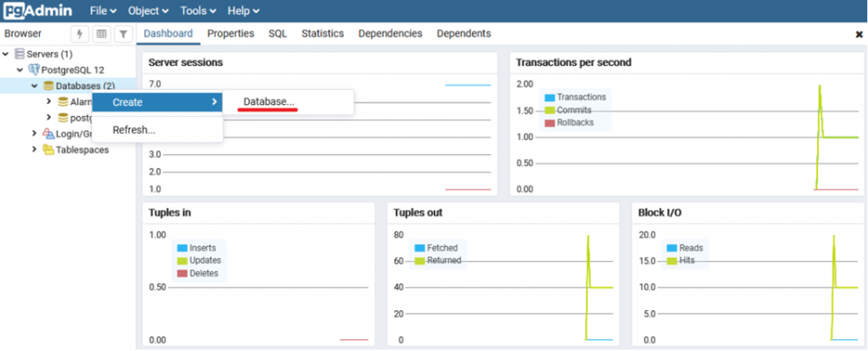The image size is (868, 351).
Task: Choose Database... from the Create submenu
Action: pyautogui.click(x=269, y=102)
